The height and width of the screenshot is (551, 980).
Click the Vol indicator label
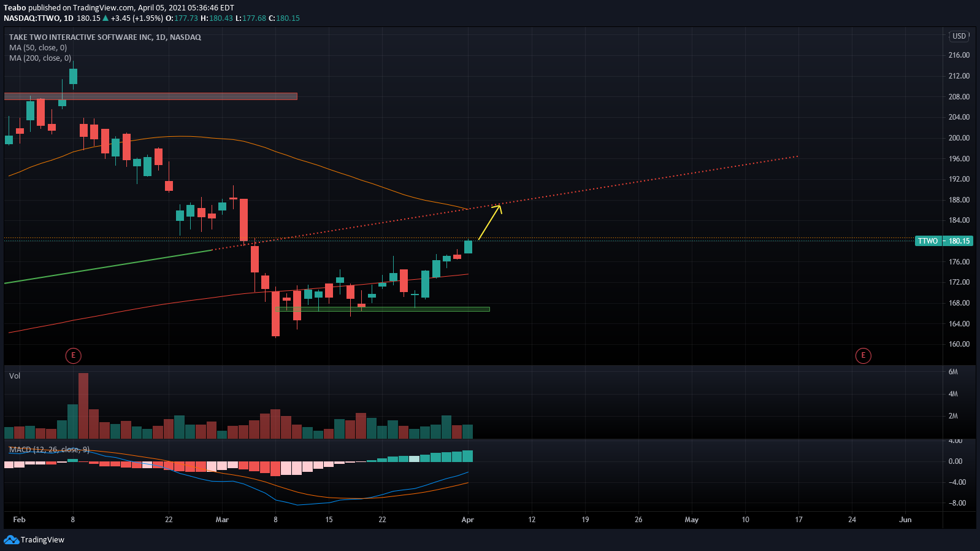pyautogui.click(x=15, y=376)
